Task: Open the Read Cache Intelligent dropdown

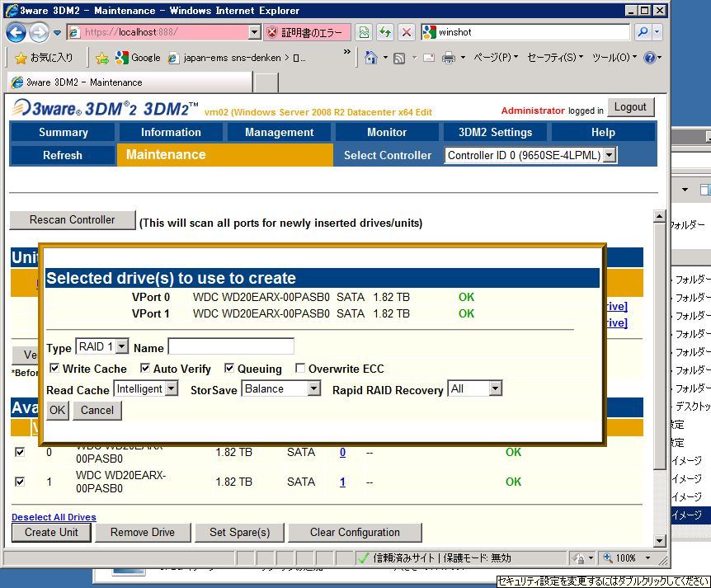Action: coord(145,389)
